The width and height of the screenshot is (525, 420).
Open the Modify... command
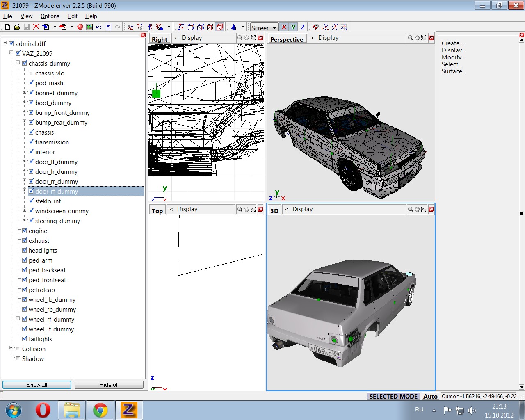pos(453,57)
